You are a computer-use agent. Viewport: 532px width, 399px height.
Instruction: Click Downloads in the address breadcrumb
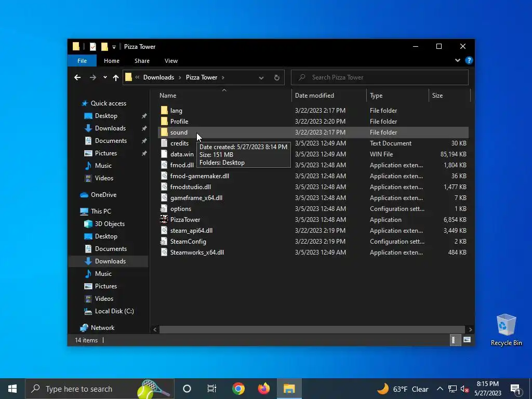[x=158, y=77]
